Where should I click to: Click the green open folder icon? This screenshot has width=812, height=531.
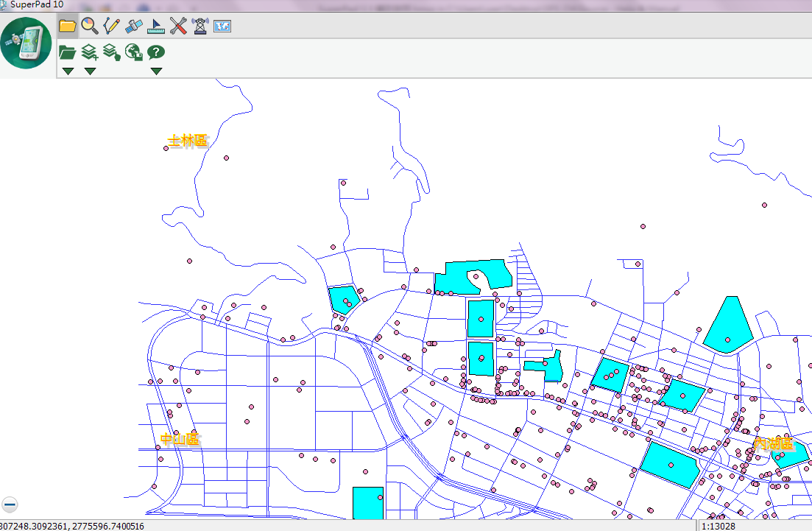67,52
